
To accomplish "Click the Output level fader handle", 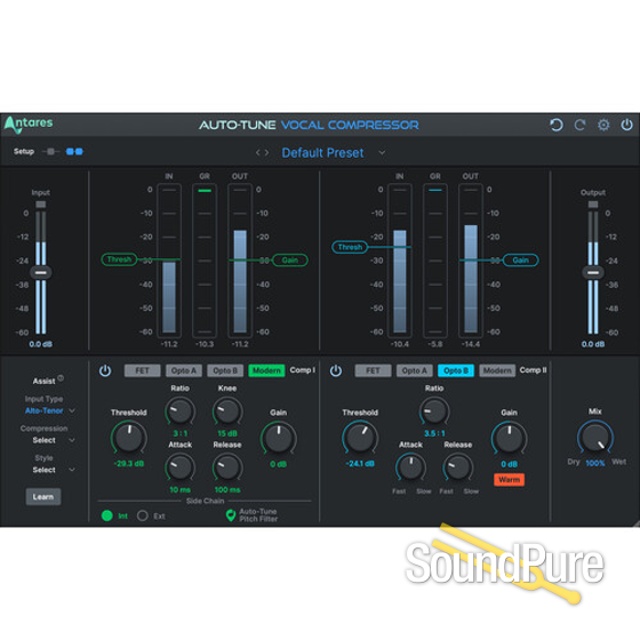I will click(593, 272).
